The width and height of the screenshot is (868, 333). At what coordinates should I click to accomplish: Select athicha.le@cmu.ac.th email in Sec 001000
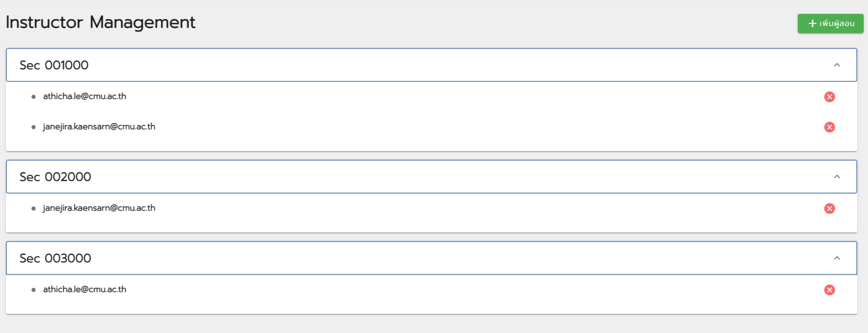pos(85,96)
